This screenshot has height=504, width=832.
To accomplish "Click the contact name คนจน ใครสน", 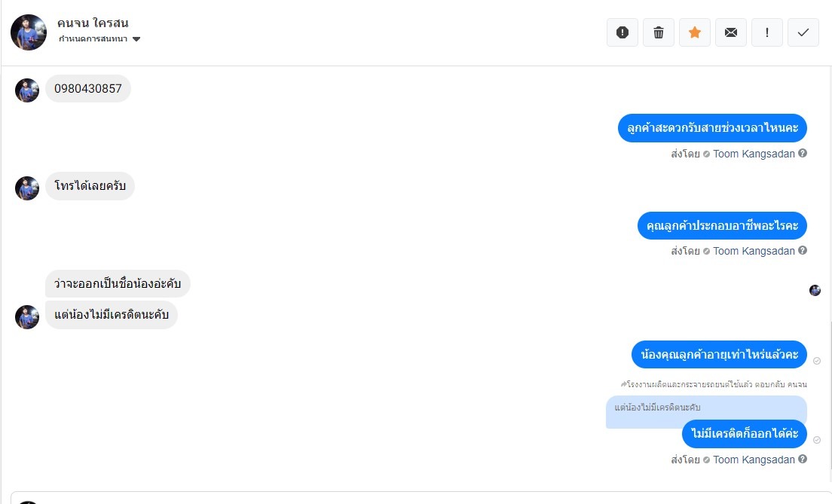I will [x=93, y=23].
